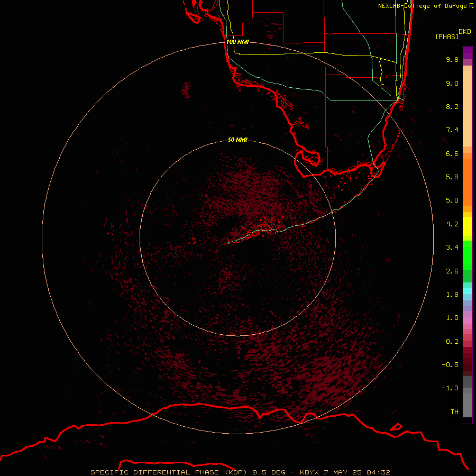Select the 0.2 value on the color scale

click(452, 342)
